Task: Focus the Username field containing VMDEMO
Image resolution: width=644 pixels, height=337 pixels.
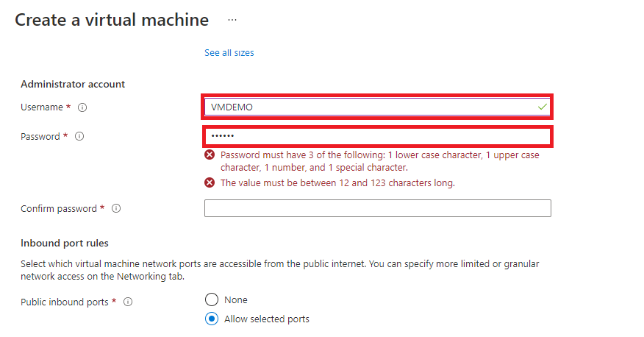Action: click(x=368, y=107)
